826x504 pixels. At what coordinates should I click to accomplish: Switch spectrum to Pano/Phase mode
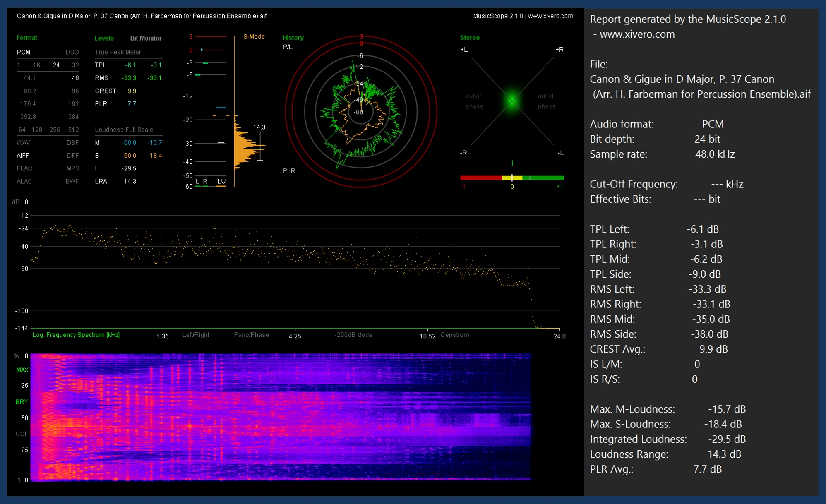[x=251, y=335]
